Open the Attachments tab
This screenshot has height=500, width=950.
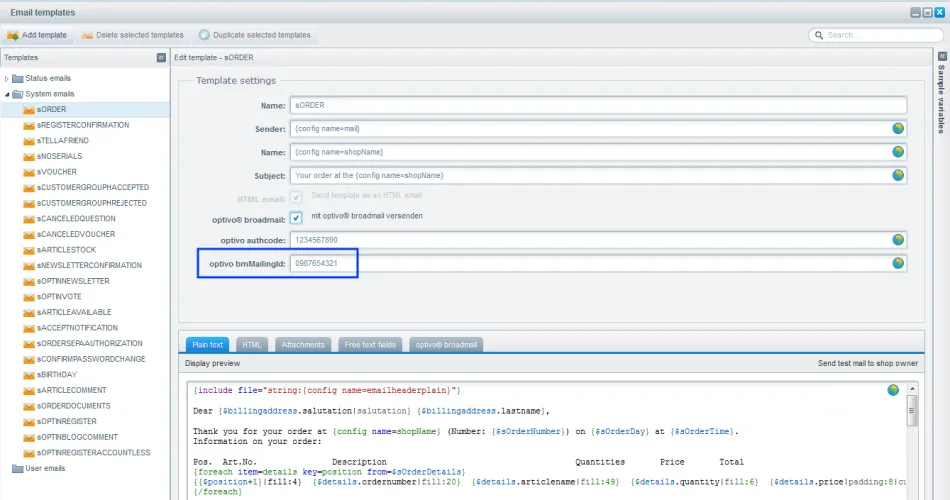point(303,345)
